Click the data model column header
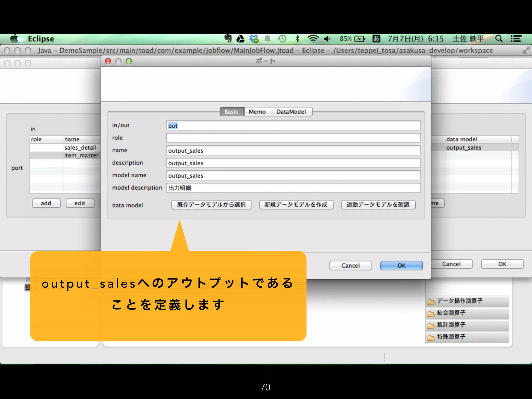Screen dimensions: 532x399 tap(478, 139)
